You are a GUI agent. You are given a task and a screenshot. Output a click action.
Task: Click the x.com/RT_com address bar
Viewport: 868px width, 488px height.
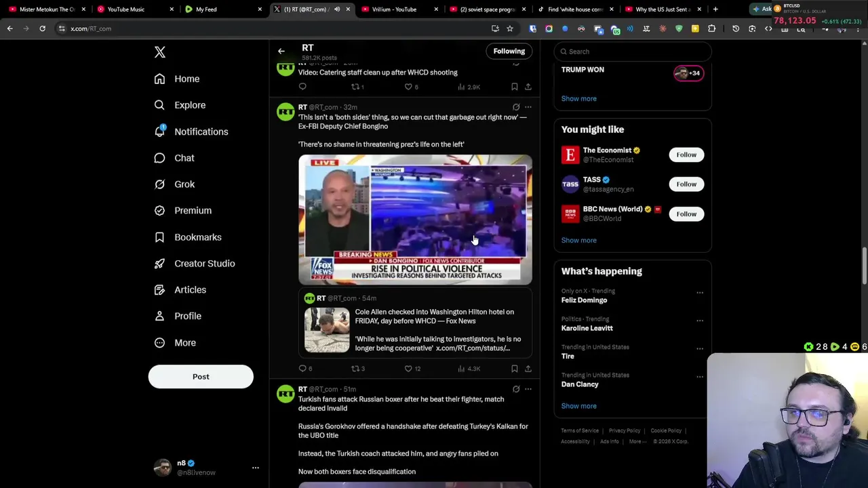coord(271,28)
